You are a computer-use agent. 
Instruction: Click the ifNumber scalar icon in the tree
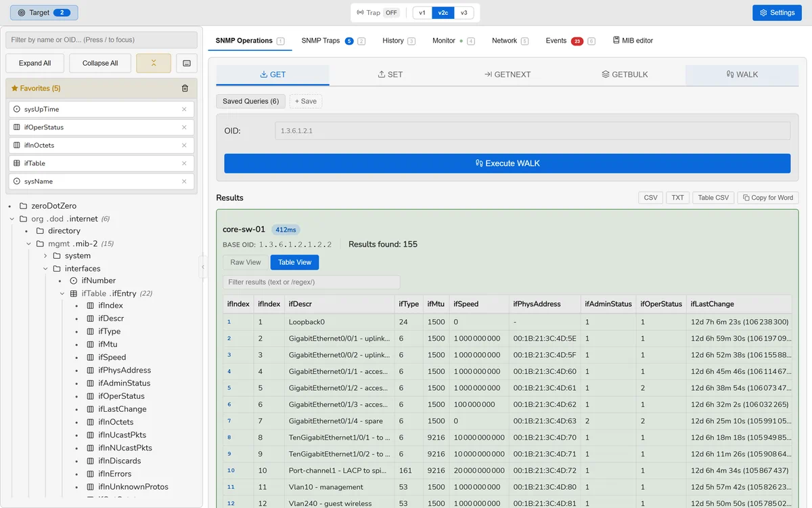click(x=74, y=280)
